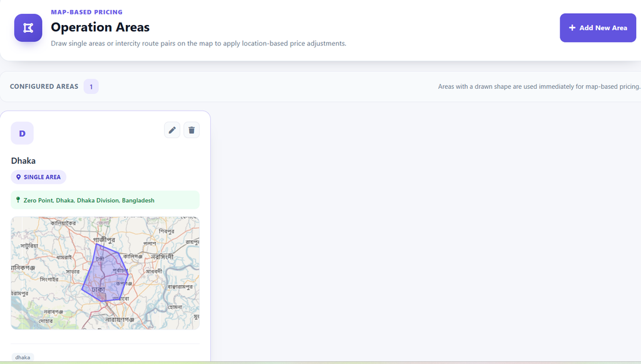Click the Operation Areas heading

pyautogui.click(x=100, y=27)
